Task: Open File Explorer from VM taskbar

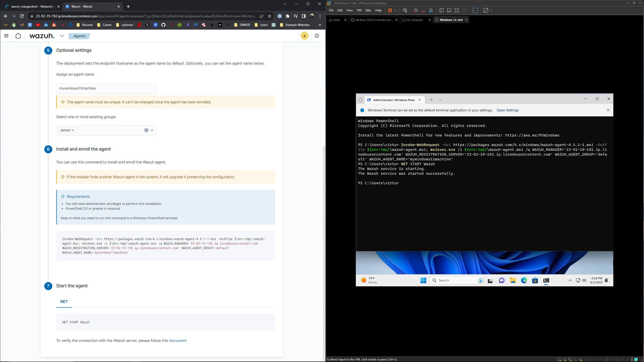Action: click(x=513, y=281)
